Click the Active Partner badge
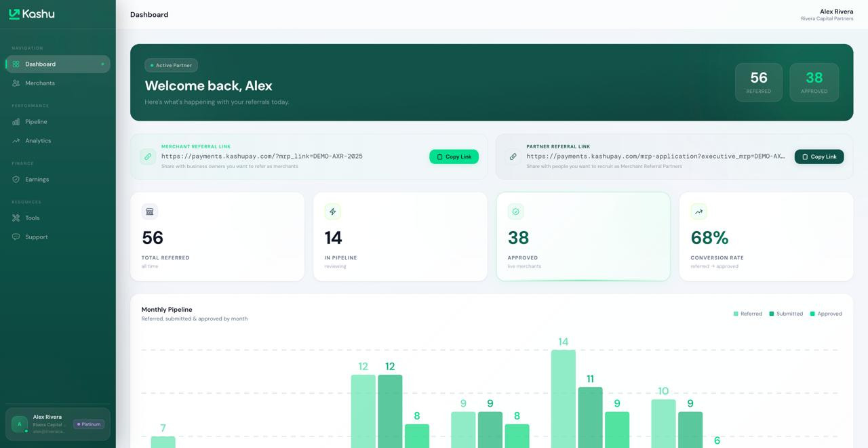Image resolution: width=868 pixels, height=448 pixels. (x=171, y=65)
